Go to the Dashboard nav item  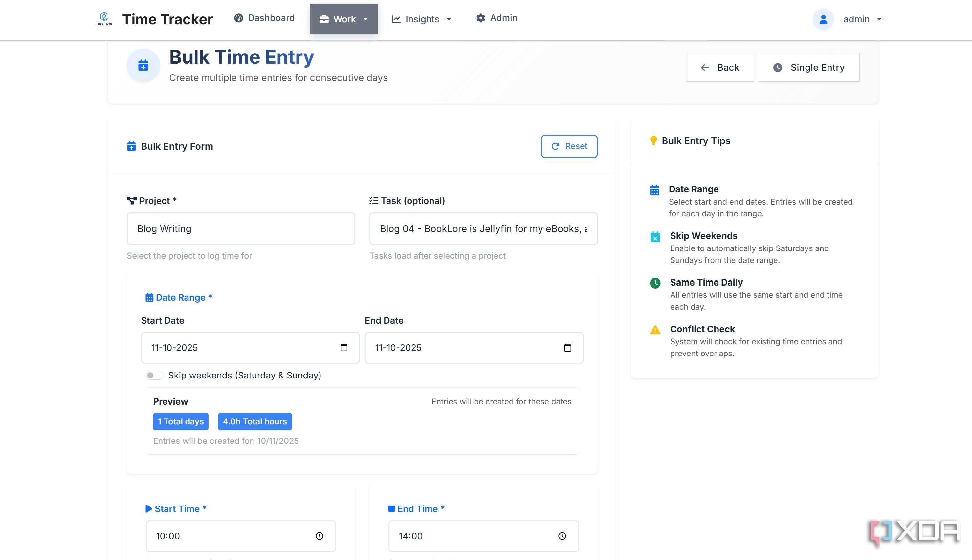pyautogui.click(x=265, y=18)
